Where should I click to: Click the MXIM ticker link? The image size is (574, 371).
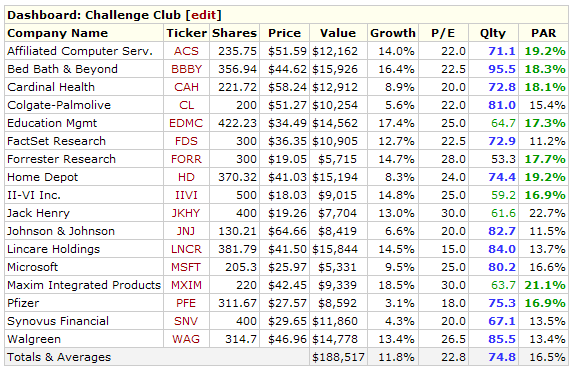[186, 285]
